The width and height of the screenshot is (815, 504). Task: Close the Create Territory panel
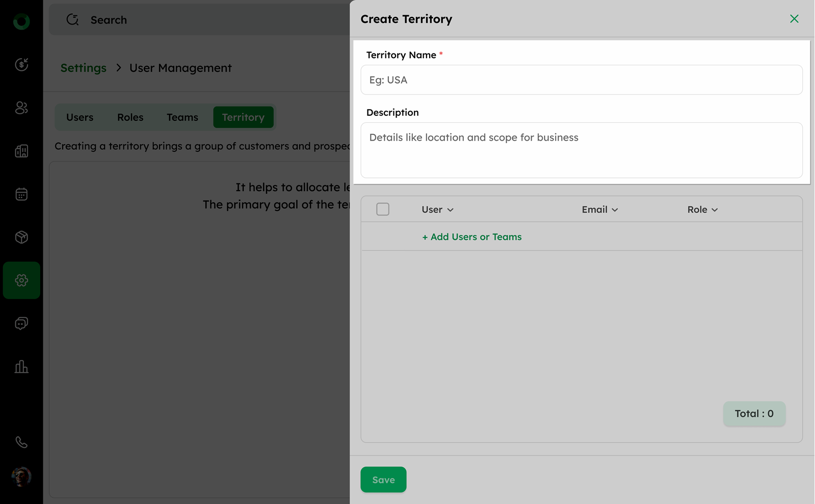pos(794,19)
